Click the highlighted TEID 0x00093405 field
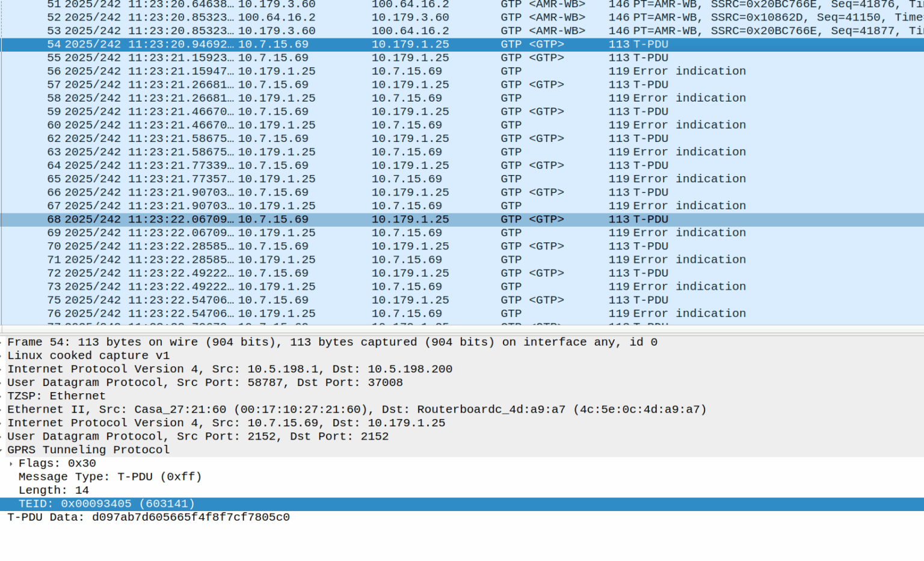Image resolution: width=924 pixels, height=561 pixels. [x=106, y=504]
